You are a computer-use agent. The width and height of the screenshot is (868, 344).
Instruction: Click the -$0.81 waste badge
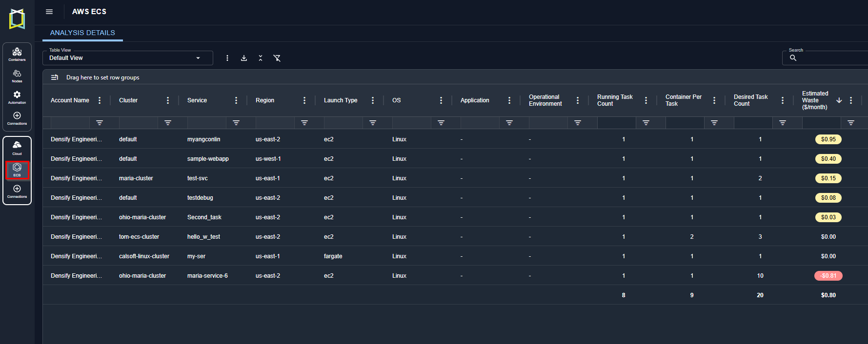pyautogui.click(x=828, y=276)
